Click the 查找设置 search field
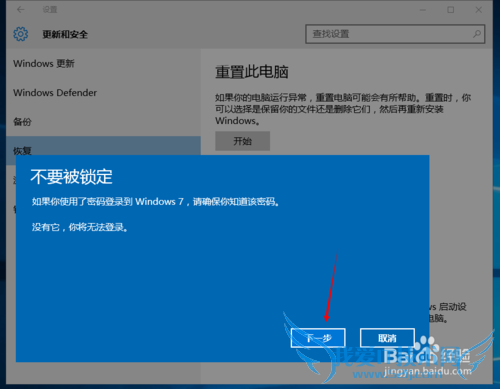The image size is (500, 389). tap(395, 34)
